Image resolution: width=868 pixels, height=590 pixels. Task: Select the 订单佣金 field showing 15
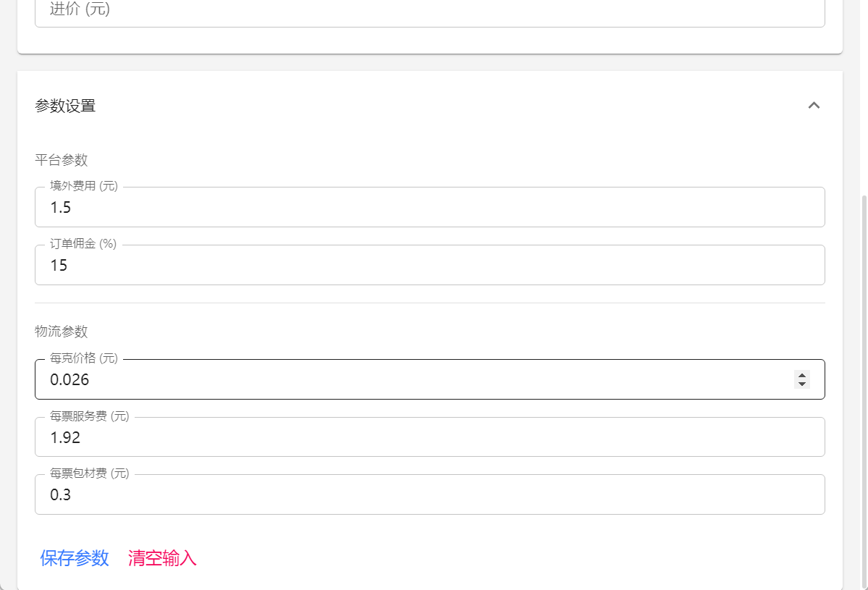click(429, 266)
